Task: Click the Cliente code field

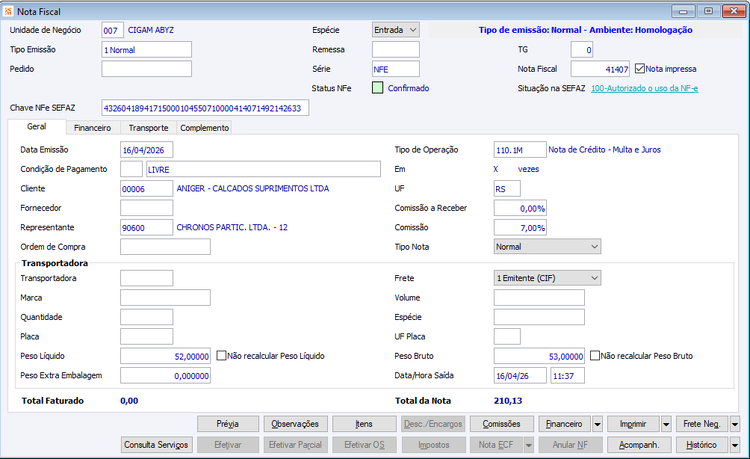Action: coord(146,188)
